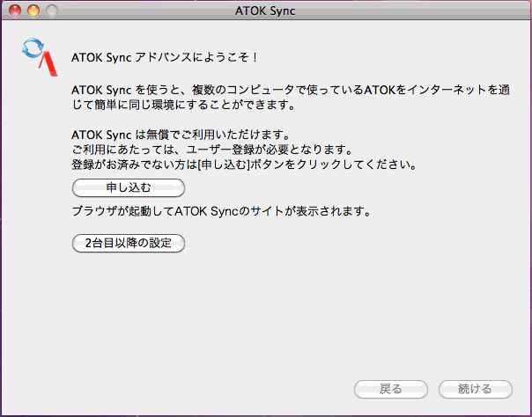Proceed with the 続ける button
Image resolution: width=532 pixels, height=417 pixels.
pyautogui.click(x=476, y=389)
